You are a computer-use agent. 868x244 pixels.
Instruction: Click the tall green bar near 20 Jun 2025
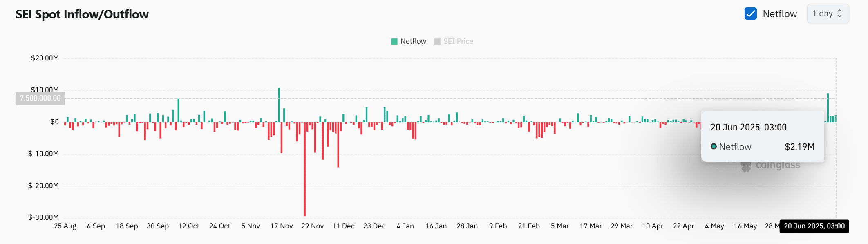pyautogui.click(x=828, y=107)
